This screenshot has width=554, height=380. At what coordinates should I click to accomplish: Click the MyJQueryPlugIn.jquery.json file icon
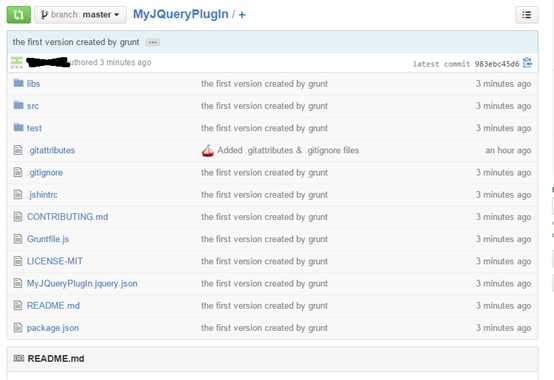click(18, 283)
